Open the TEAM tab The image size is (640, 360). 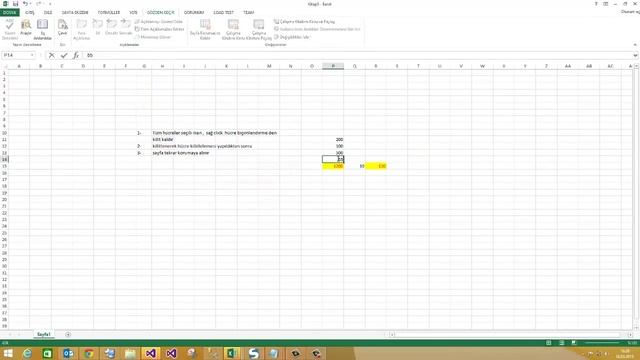[249, 12]
